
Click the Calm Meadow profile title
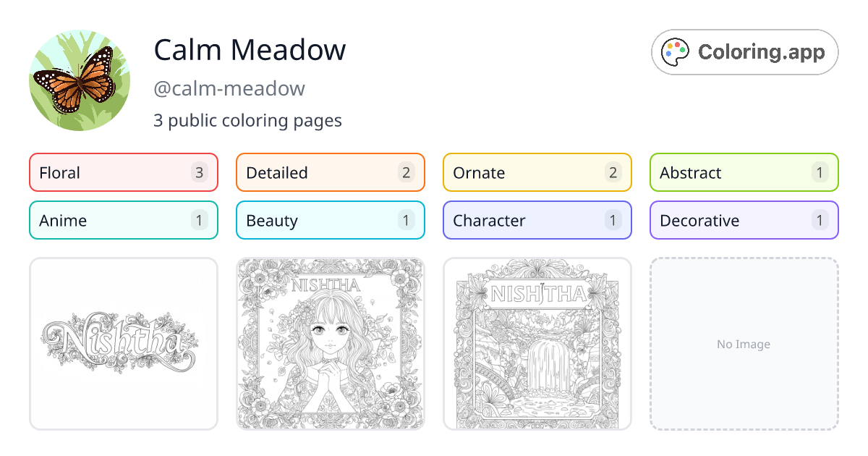pyautogui.click(x=250, y=49)
